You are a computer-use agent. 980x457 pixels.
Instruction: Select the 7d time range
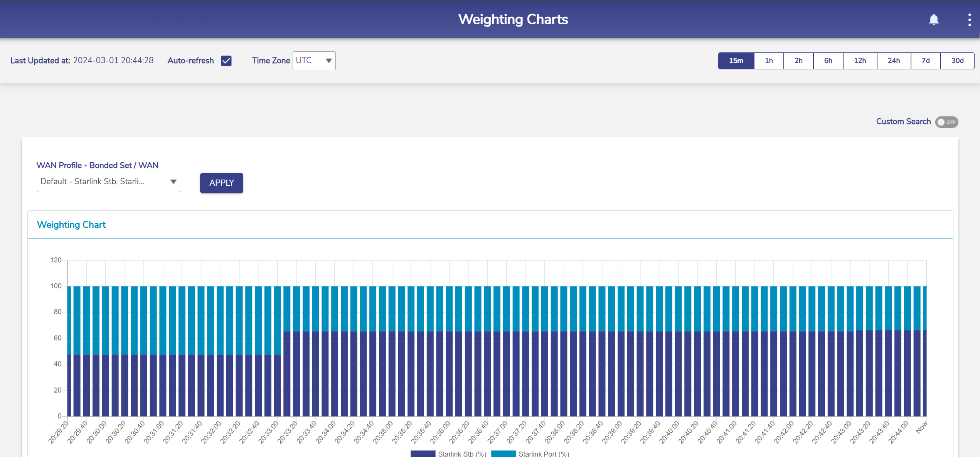coord(925,61)
